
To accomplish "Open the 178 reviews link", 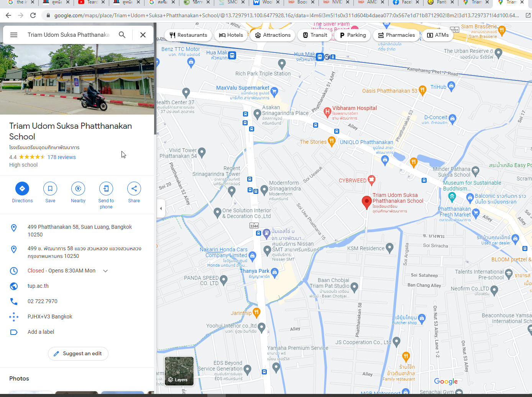I will pyautogui.click(x=62, y=157).
